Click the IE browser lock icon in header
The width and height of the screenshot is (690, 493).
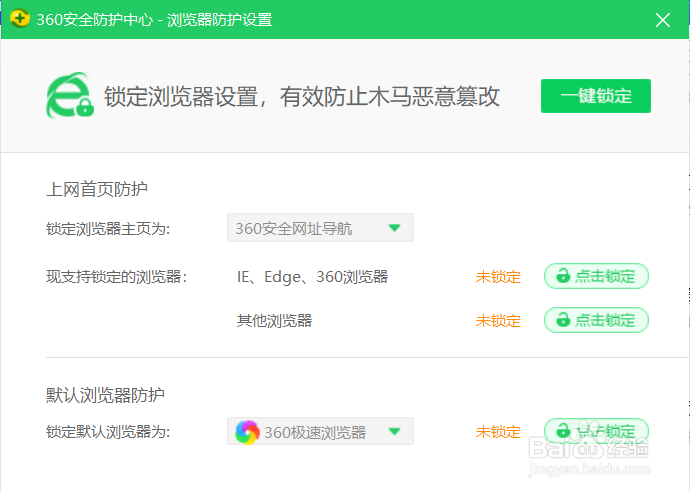70,96
